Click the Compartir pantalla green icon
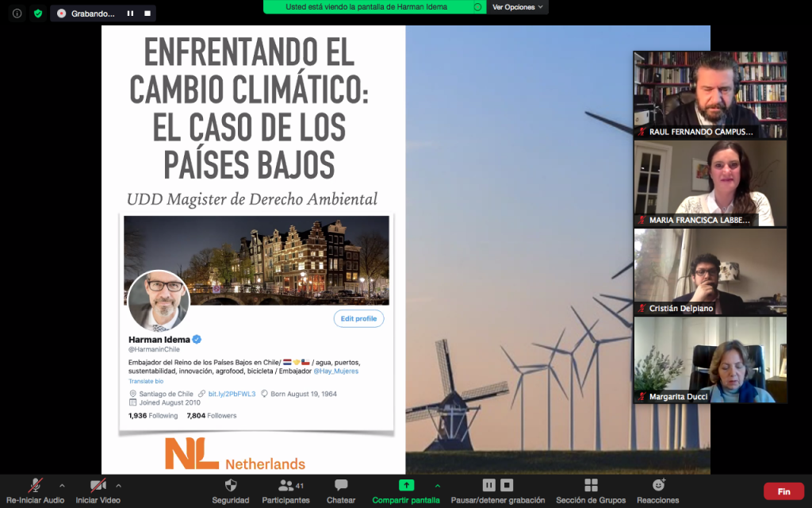Screen dimensions: 812x508 [406, 485]
